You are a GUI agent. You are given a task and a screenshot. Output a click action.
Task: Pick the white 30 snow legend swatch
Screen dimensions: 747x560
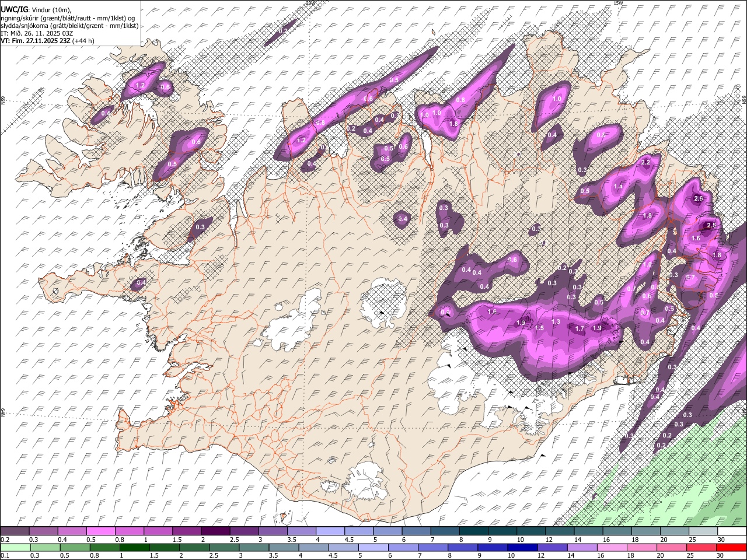(x=732, y=531)
